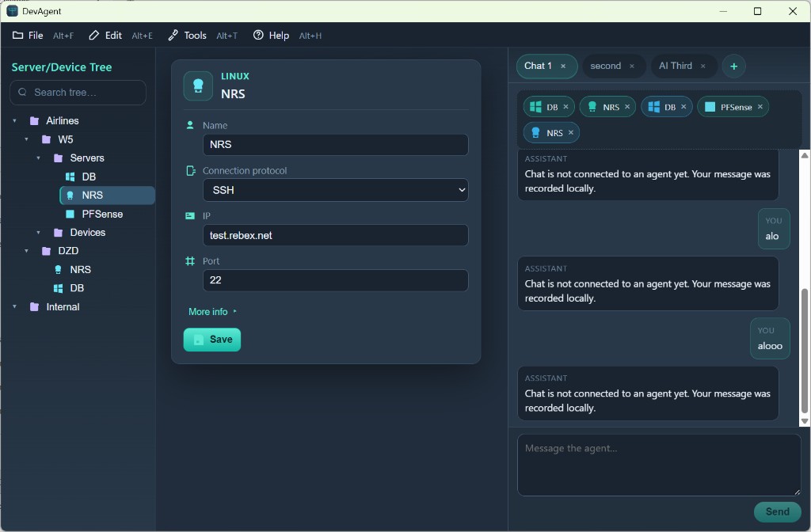Send the chat message
The image size is (811, 532).
coord(777,512)
